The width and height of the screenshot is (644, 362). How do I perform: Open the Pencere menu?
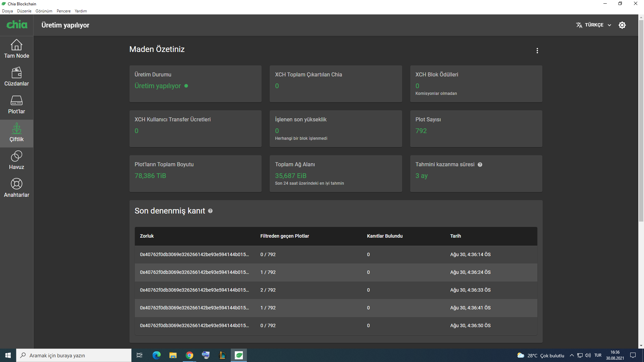click(63, 11)
